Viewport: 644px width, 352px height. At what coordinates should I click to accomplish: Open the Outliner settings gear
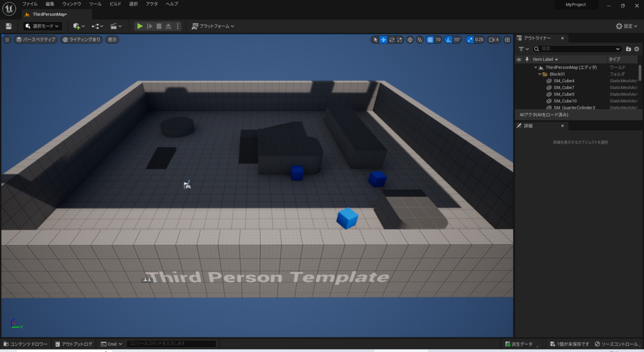click(x=638, y=48)
